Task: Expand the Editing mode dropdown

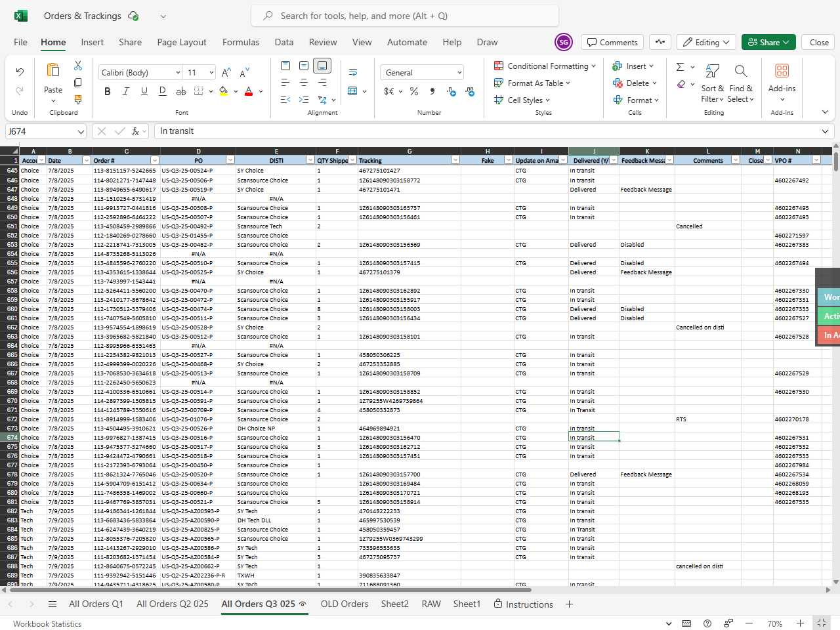Action: (x=706, y=42)
